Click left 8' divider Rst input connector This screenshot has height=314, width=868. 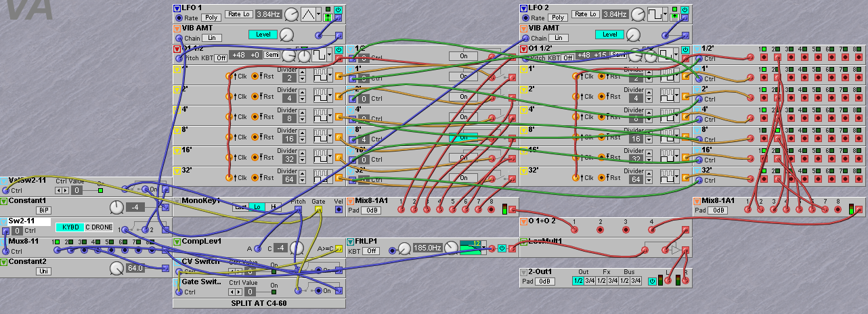pos(255,137)
